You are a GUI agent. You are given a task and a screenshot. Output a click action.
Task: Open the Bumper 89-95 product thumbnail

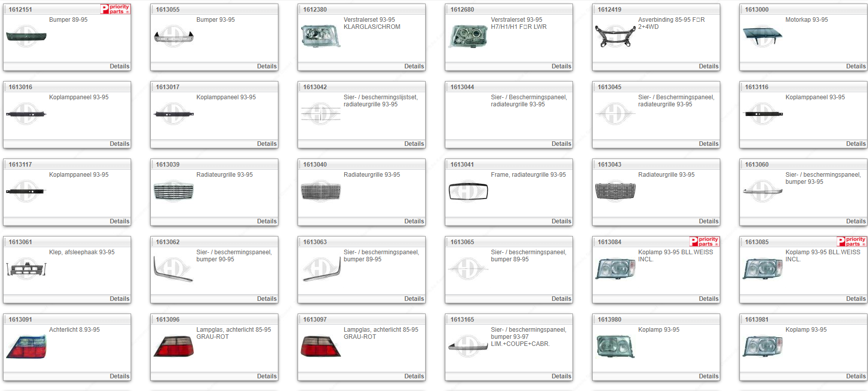(x=26, y=37)
